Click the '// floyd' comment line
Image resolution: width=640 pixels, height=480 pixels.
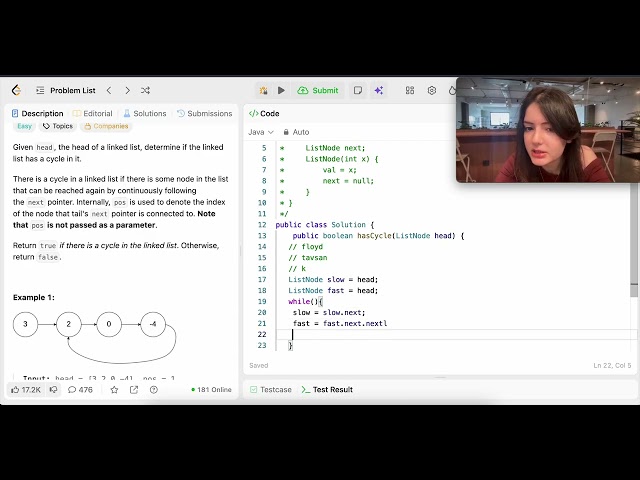[x=305, y=247]
